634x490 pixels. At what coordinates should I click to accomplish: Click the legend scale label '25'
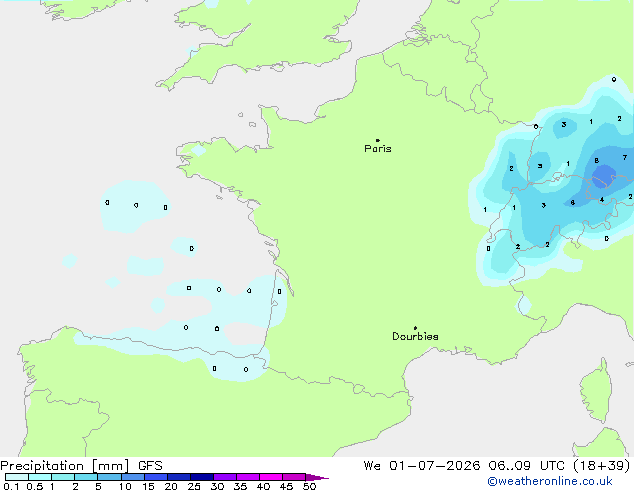click(x=194, y=486)
